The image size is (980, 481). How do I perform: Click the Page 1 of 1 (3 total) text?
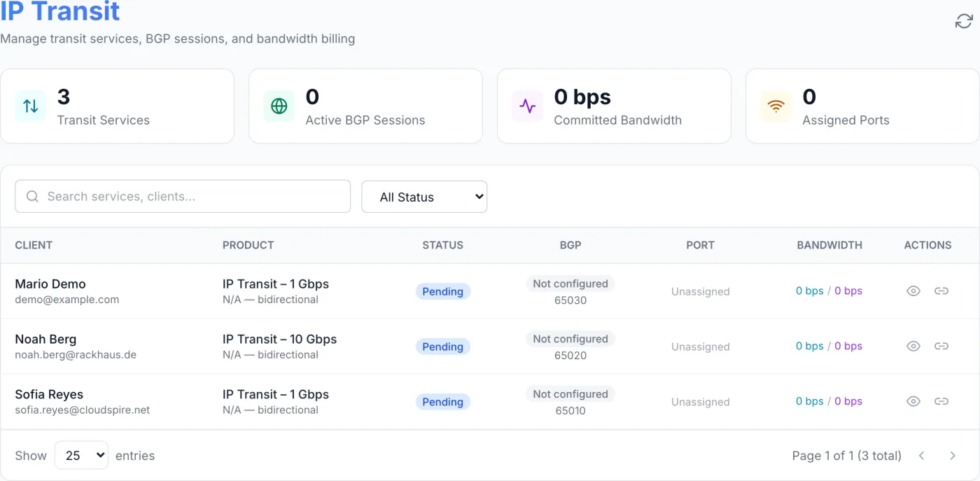click(847, 456)
